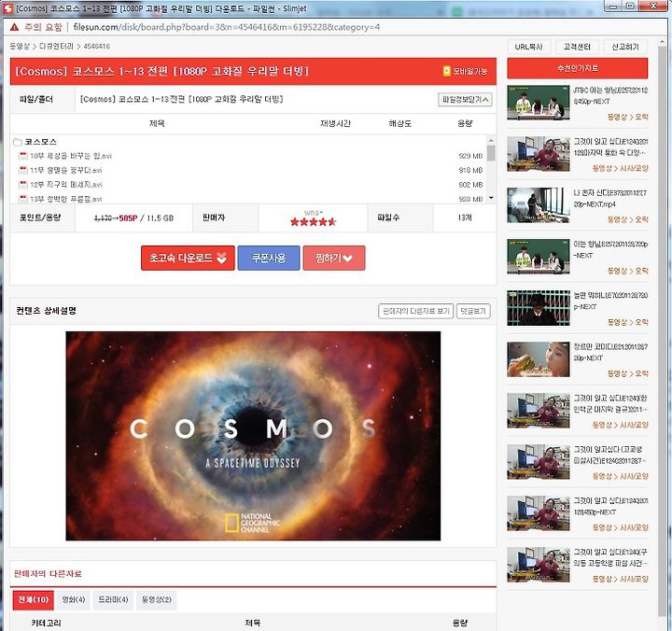Click the yellow mobile-available icon in the red header
The width and height of the screenshot is (672, 631).
pyautogui.click(x=446, y=71)
